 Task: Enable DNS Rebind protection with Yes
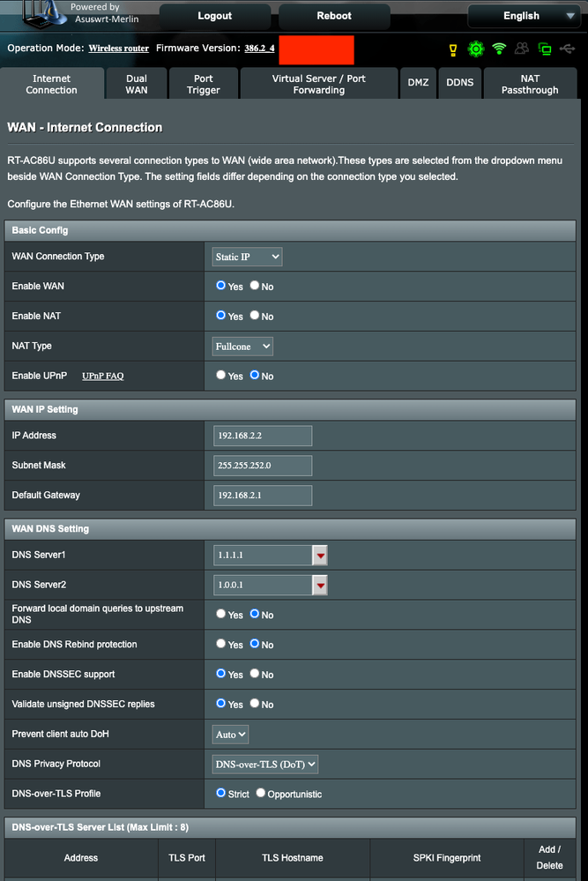point(221,644)
